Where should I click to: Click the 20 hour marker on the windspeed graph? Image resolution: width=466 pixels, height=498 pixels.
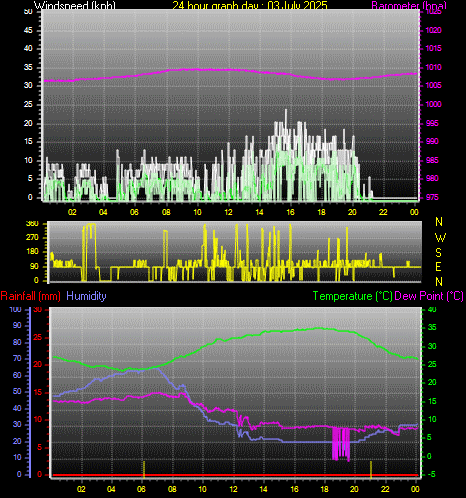point(352,212)
